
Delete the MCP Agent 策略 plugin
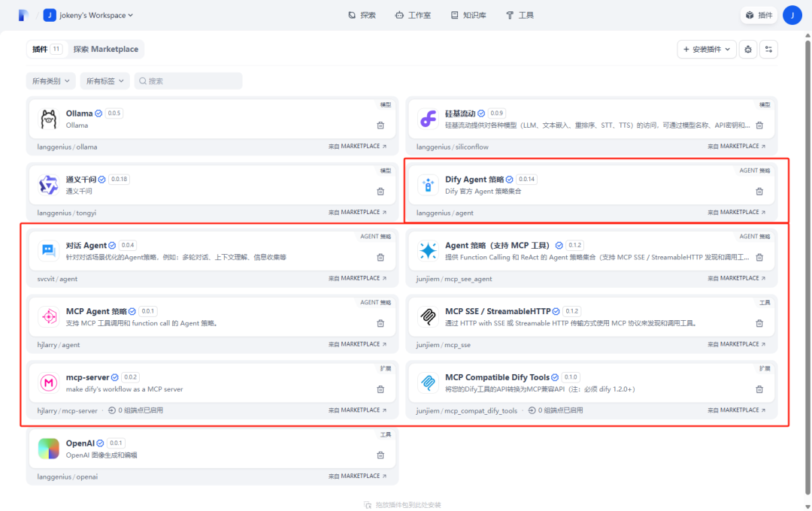(x=380, y=323)
